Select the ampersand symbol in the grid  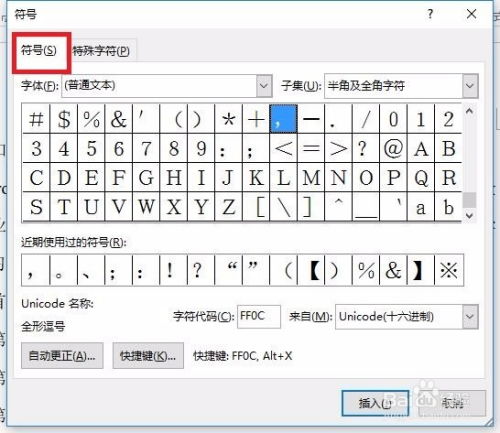[x=119, y=119]
